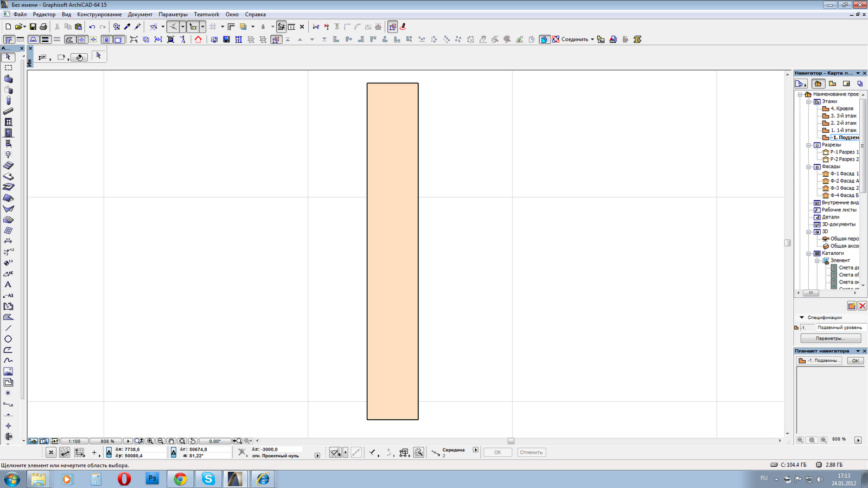Select the Marquee tool in the toolbox

(8, 68)
